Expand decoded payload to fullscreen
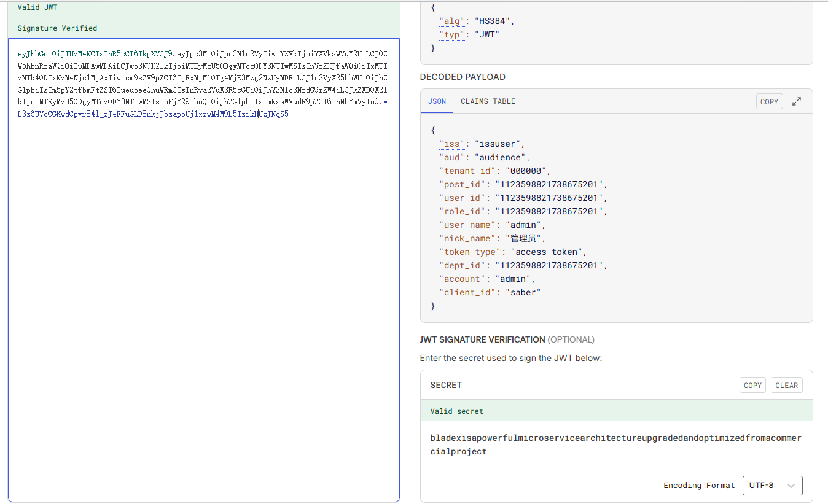828x504 pixels. (797, 101)
